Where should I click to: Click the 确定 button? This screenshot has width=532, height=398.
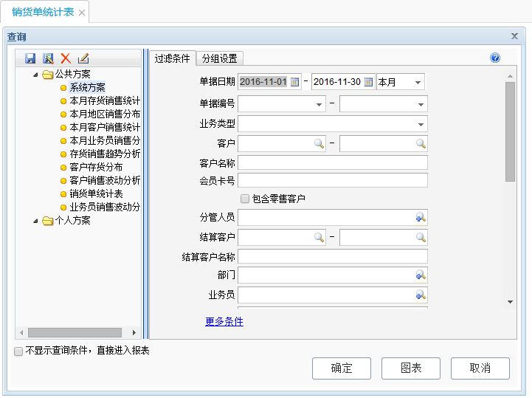click(341, 368)
